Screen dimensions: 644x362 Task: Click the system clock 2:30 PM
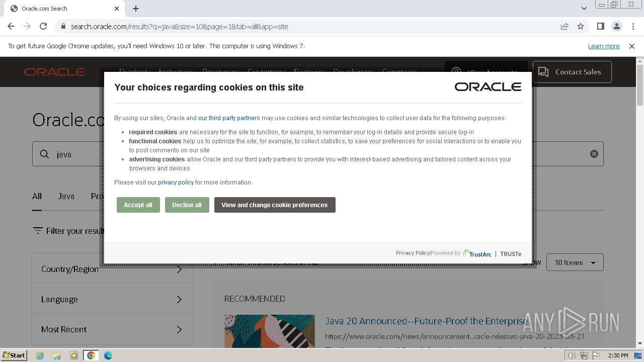coord(618,355)
